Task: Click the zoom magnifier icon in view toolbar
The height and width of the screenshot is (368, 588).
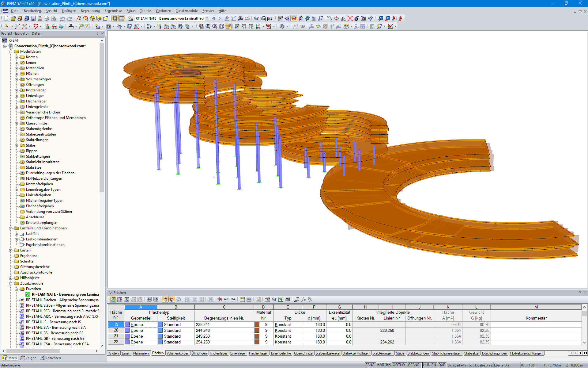Action: (x=208, y=26)
